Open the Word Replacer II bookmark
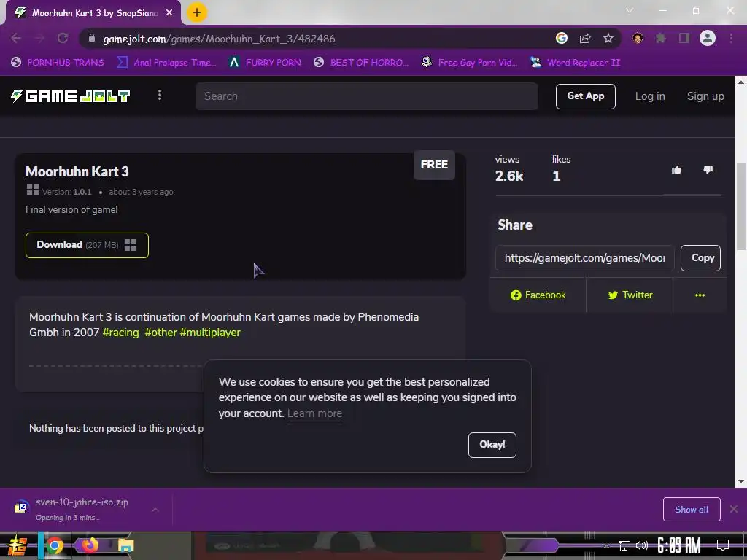This screenshot has width=747, height=560. tap(575, 63)
